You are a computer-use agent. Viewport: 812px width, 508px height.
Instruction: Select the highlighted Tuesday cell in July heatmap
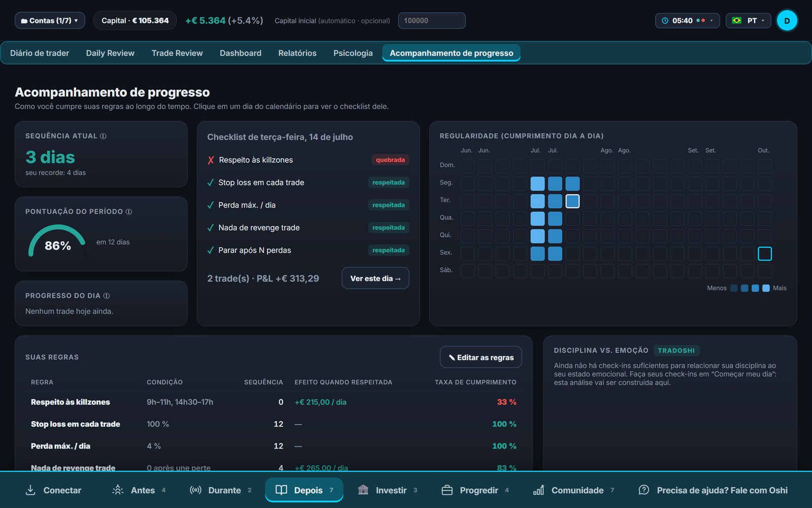(572, 201)
